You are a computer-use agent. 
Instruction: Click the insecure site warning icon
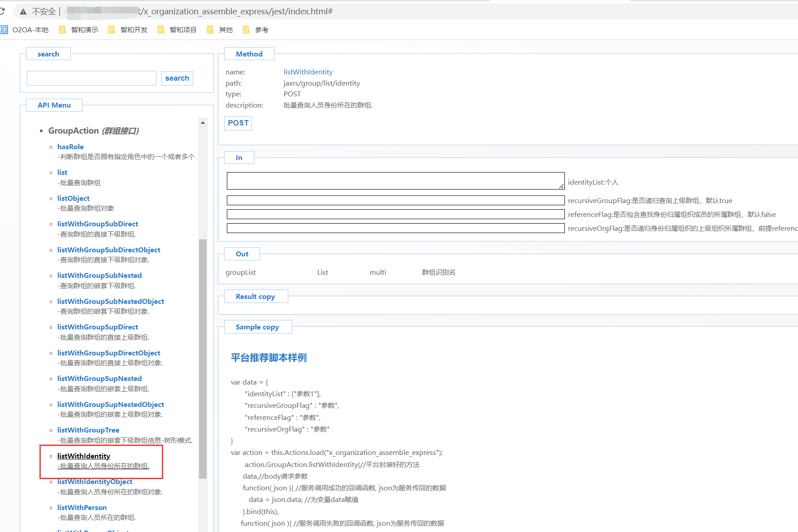point(23,12)
